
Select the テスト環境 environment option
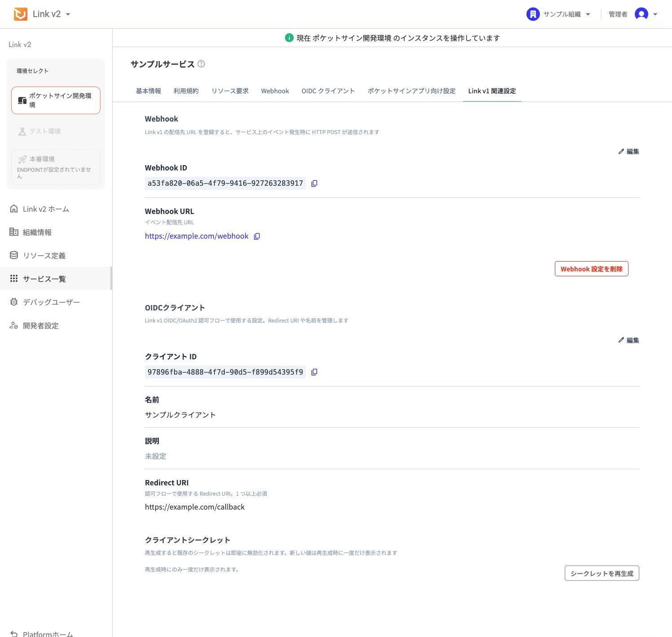(x=56, y=131)
